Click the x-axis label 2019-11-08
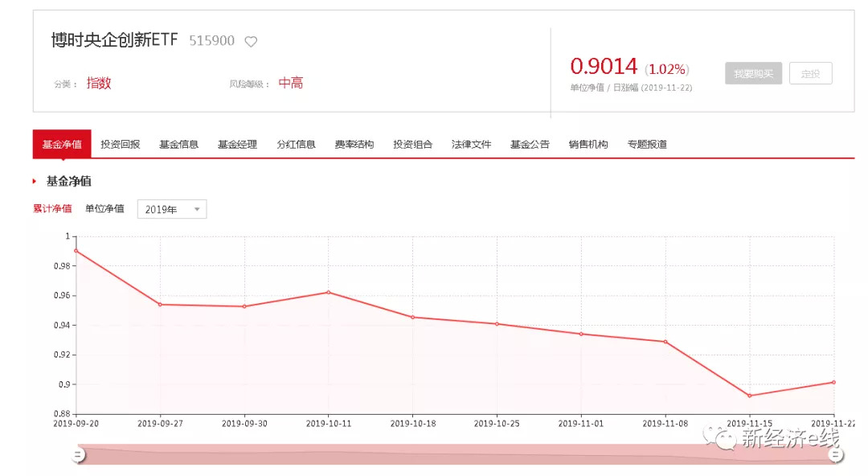This screenshot has height=476, width=868. point(665,424)
